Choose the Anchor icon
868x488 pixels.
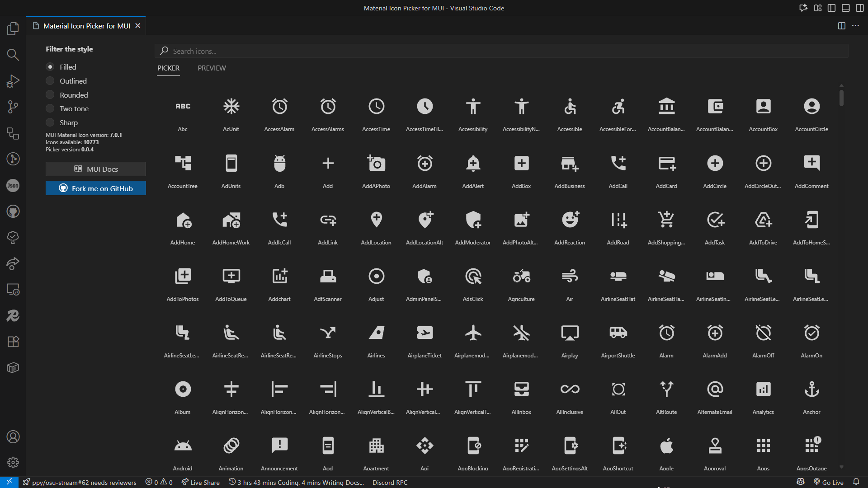[x=811, y=389]
